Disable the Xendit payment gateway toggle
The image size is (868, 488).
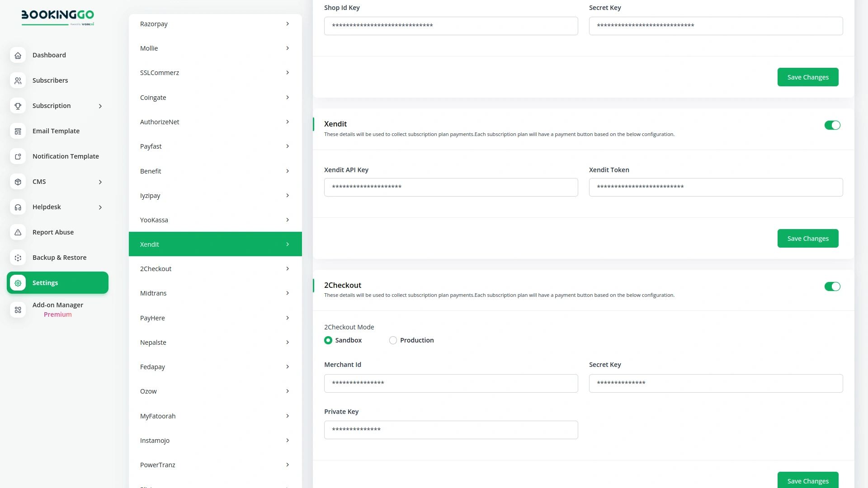832,125
